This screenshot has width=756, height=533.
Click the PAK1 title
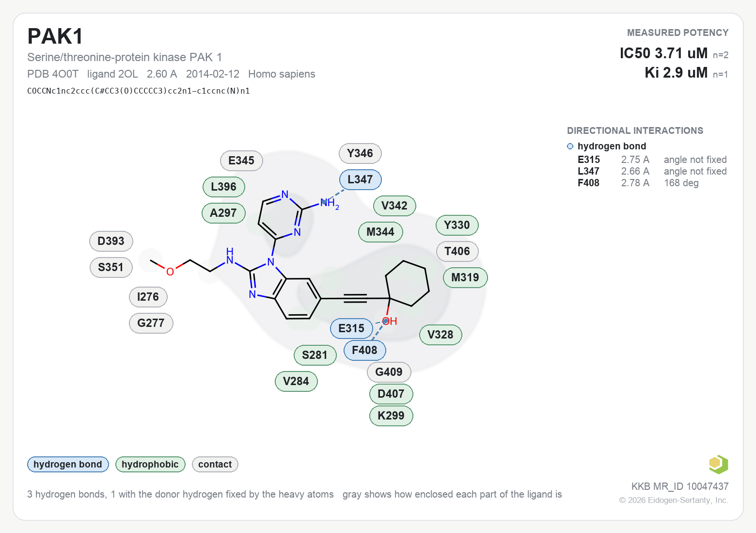[x=55, y=36]
